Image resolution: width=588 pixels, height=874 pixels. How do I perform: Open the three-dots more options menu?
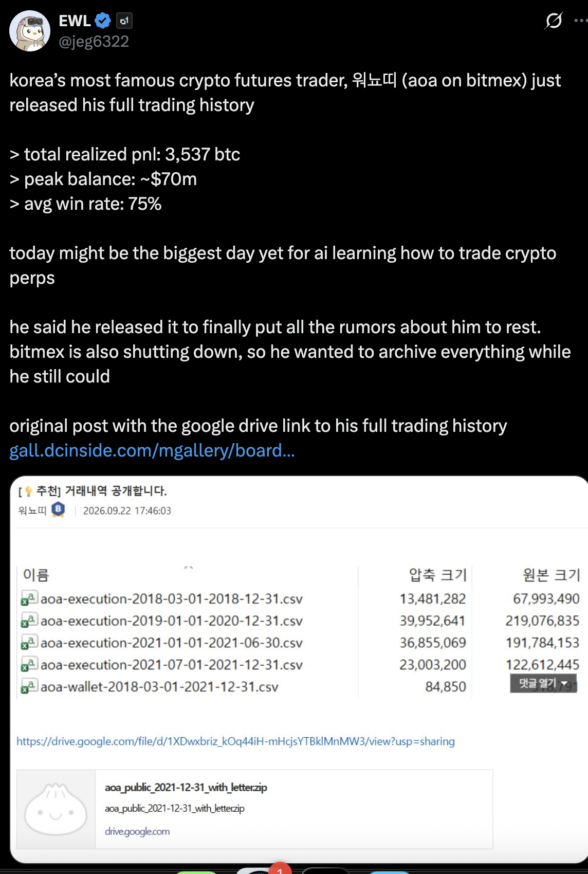[581, 21]
